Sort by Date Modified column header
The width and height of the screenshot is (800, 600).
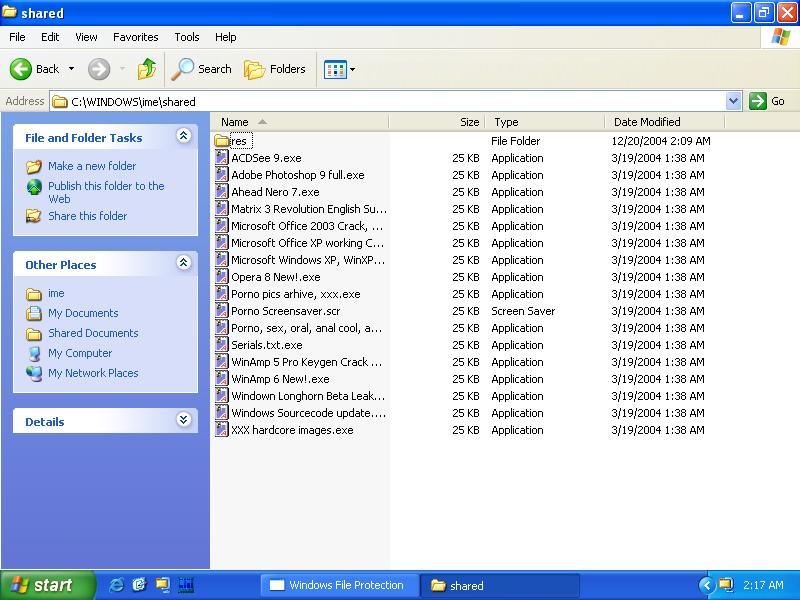point(664,122)
